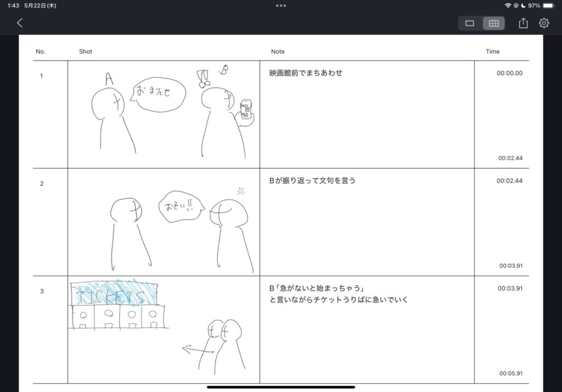Switch to single-frame view mode

[x=470, y=23]
